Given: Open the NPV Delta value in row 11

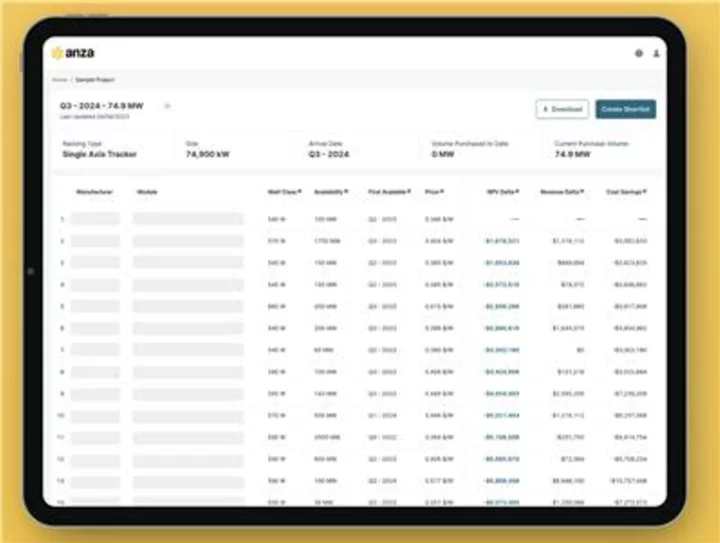Looking at the screenshot, I should click(x=502, y=437).
